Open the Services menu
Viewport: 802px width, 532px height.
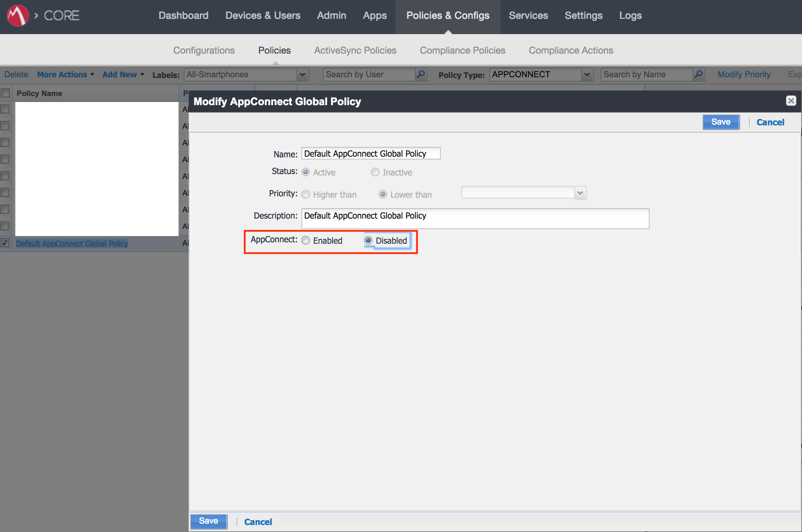(x=528, y=16)
